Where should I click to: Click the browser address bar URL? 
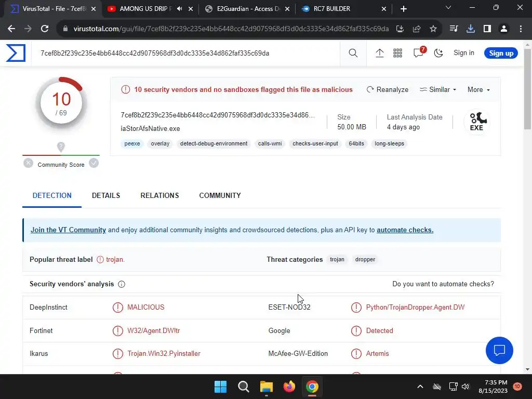pos(231,29)
